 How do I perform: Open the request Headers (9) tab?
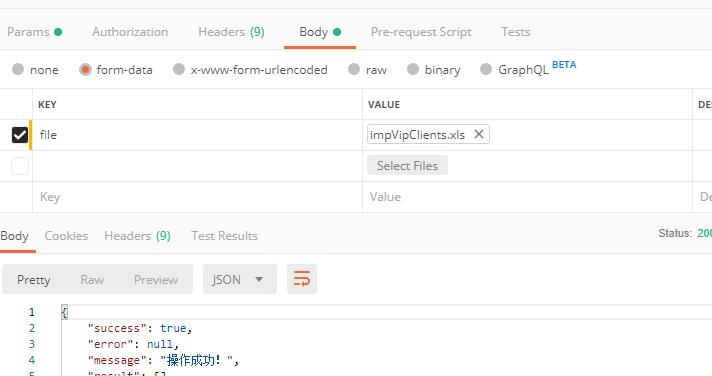coord(231,32)
